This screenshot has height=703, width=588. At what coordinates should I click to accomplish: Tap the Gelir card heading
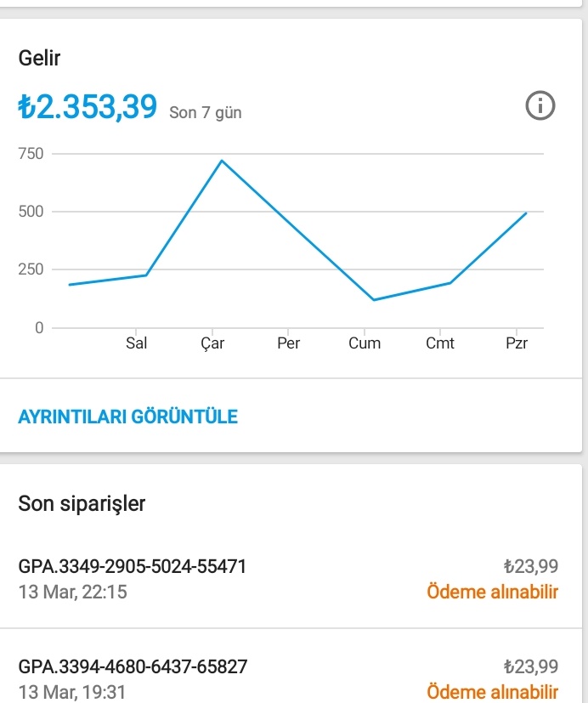tap(39, 58)
